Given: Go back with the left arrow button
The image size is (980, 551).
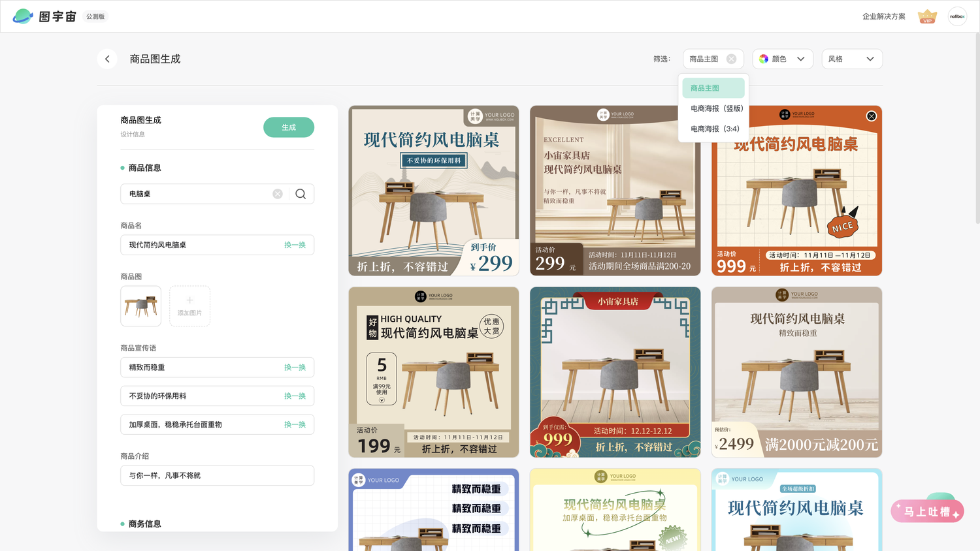Looking at the screenshot, I should (x=107, y=59).
